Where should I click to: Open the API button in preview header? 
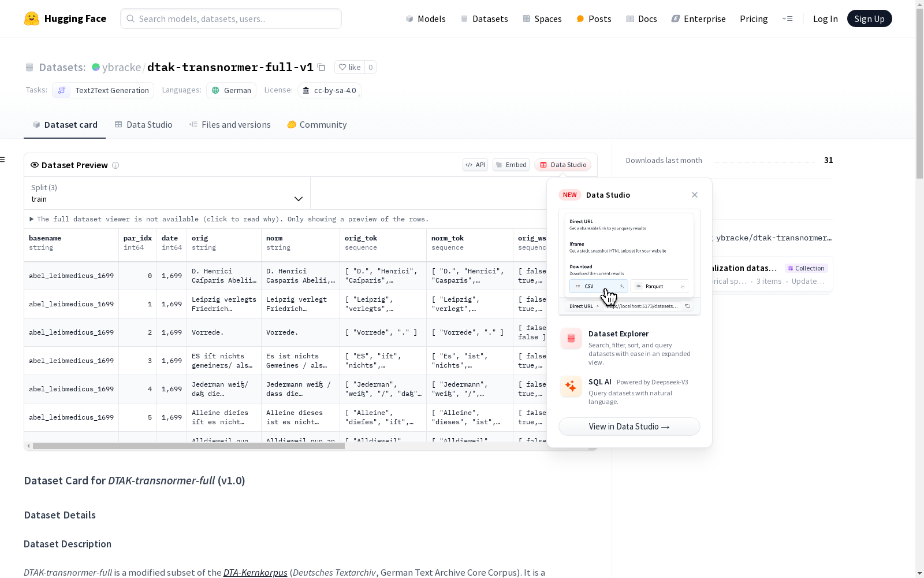coord(475,165)
